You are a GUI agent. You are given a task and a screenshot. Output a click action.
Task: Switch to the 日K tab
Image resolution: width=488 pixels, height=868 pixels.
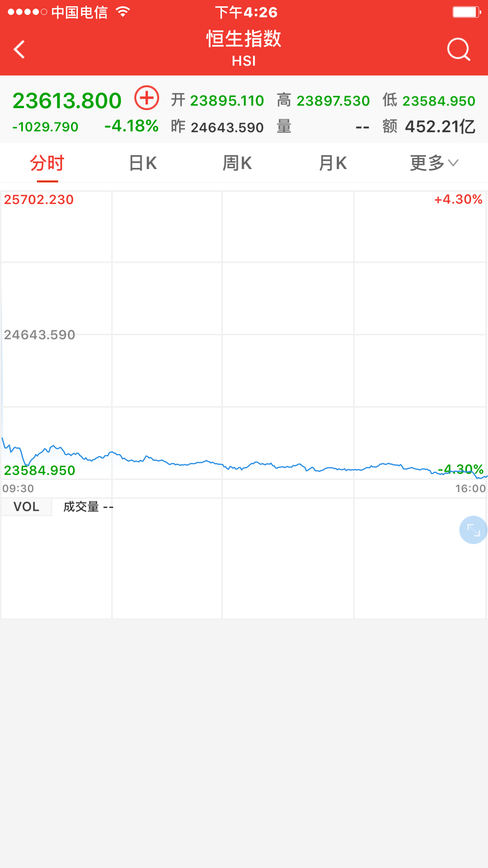(x=143, y=163)
